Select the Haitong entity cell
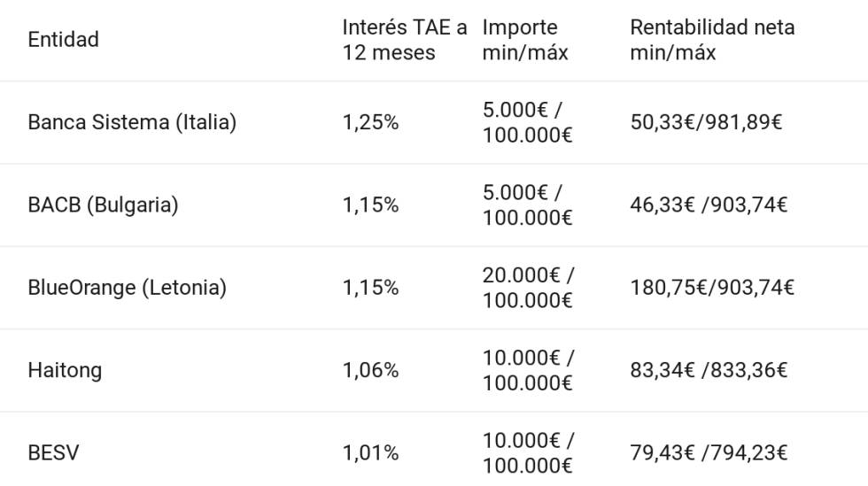Image resolution: width=868 pixels, height=486 pixels. (x=65, y=370)
